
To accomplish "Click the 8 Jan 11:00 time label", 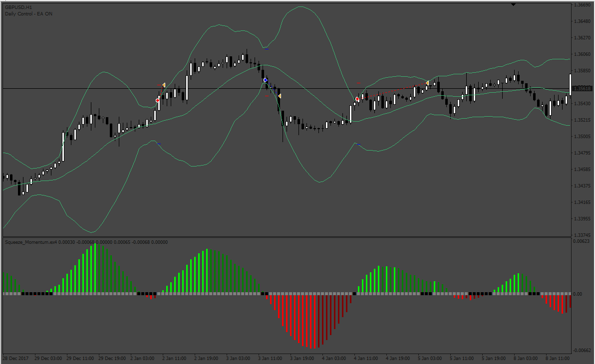I will [558, 359].
